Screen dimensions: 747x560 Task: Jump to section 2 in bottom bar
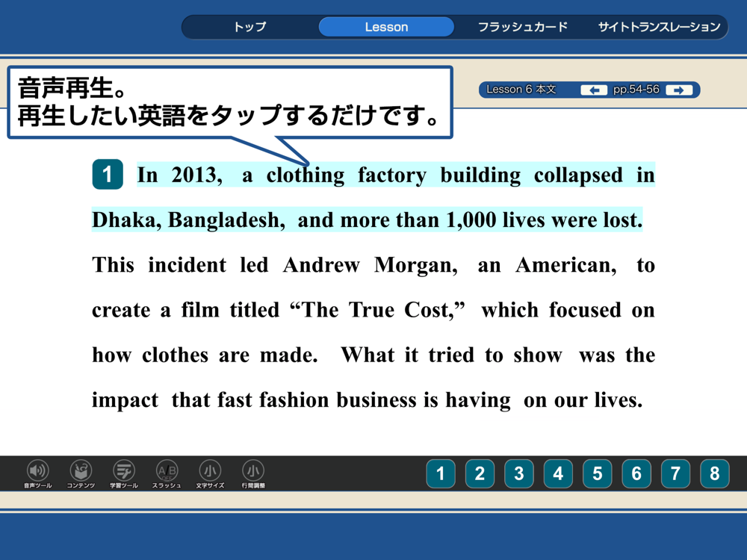pyautogui.click(x=480, y=474)
